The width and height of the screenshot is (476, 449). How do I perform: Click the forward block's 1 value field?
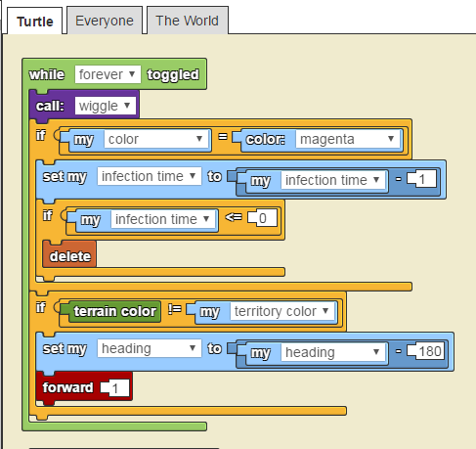[115, 388]
